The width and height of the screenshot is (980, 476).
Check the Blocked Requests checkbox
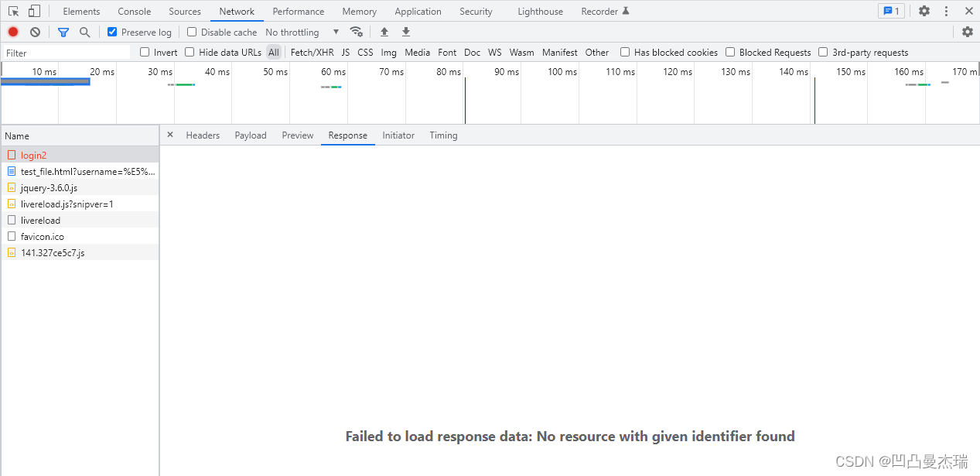click(x=730, y=53)
